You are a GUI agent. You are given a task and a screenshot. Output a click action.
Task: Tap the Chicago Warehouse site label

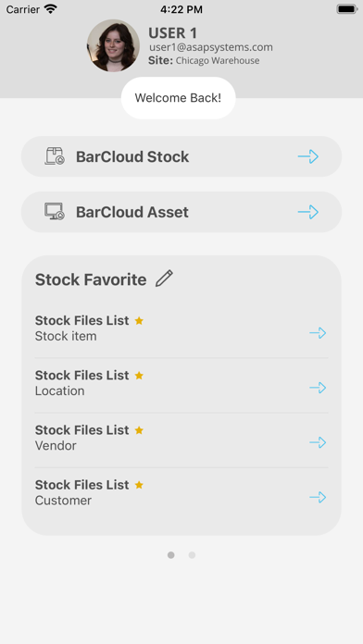[x=218, y=61]
